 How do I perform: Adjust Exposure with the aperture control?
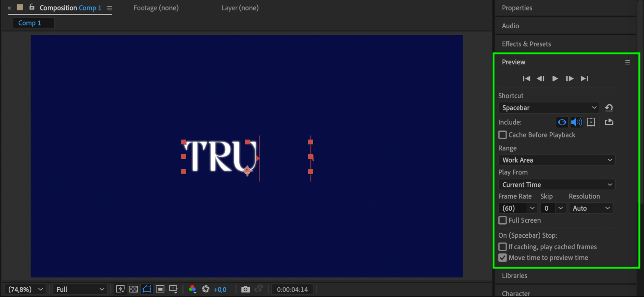[206, 289]
